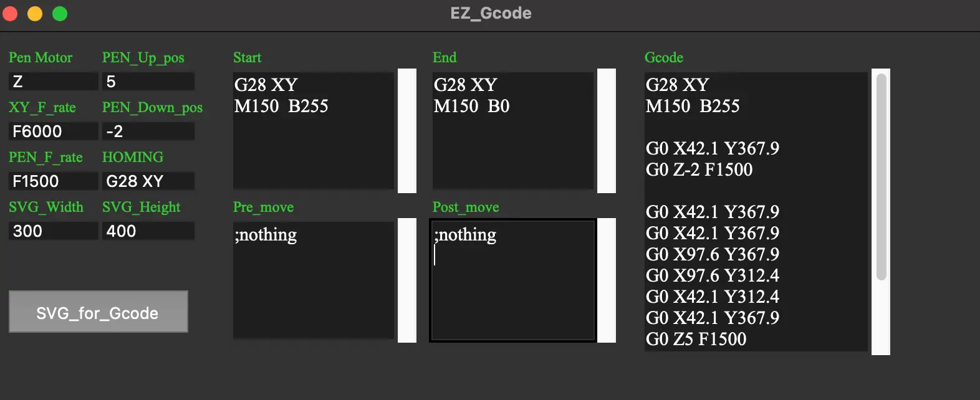
Task: Click inside the Start gcode text area
Action: [314, 131]
